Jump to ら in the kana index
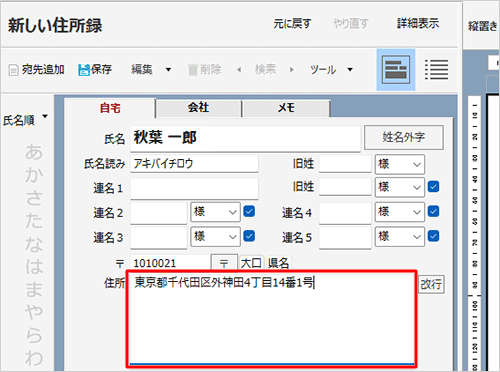Screen dimensions: 500x372 click(34, 335)
